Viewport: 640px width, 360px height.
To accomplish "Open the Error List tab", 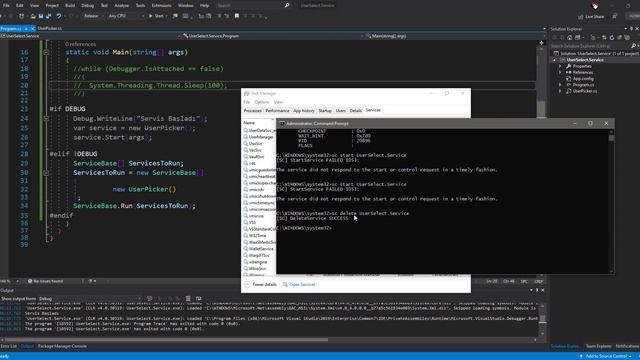I will (9, 346).
